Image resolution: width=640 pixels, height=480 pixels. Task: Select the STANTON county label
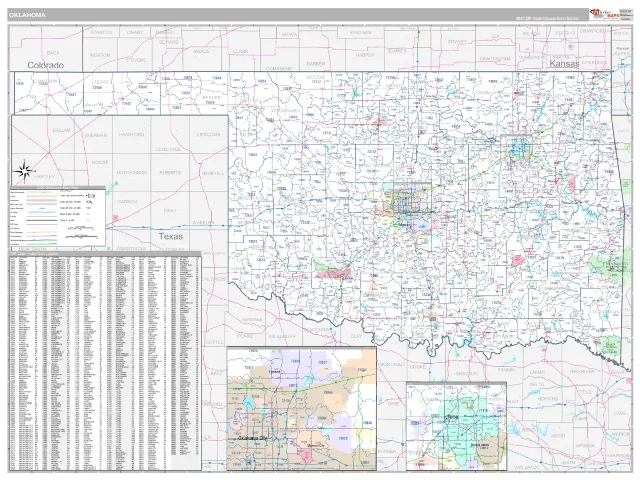pos(101,32)
